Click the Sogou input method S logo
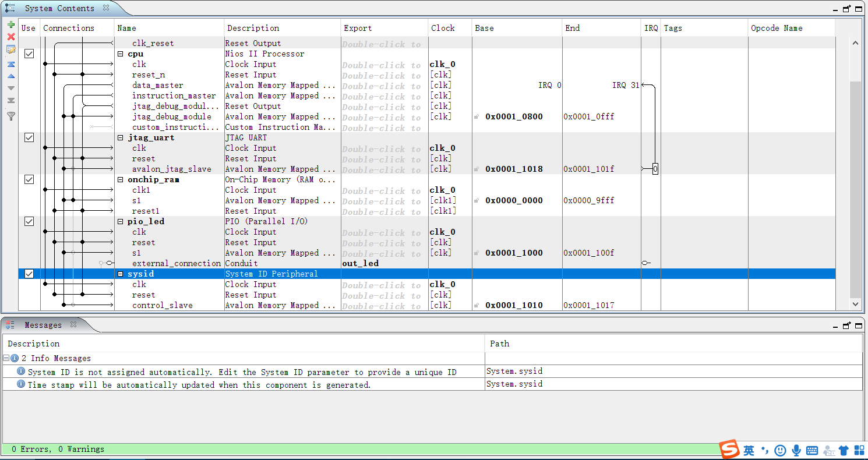 [729, 450]
